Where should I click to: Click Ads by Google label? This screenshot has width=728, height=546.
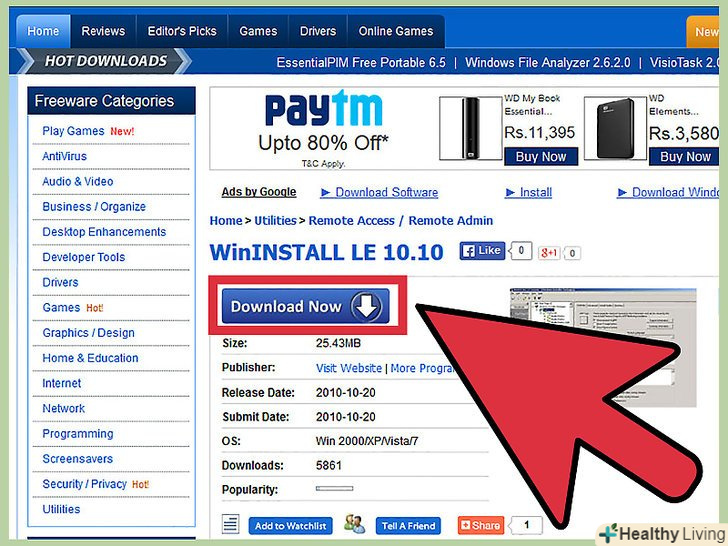coord(259,192)
